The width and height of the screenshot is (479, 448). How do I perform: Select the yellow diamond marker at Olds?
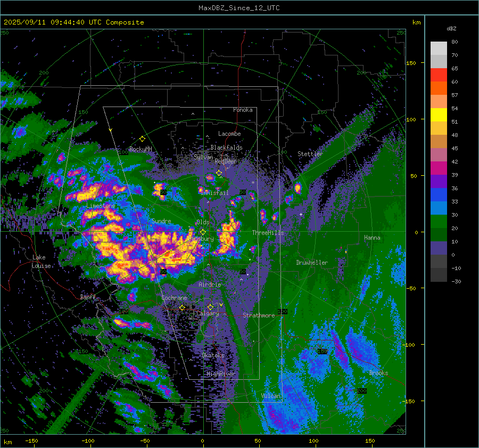tap(203, 232)
